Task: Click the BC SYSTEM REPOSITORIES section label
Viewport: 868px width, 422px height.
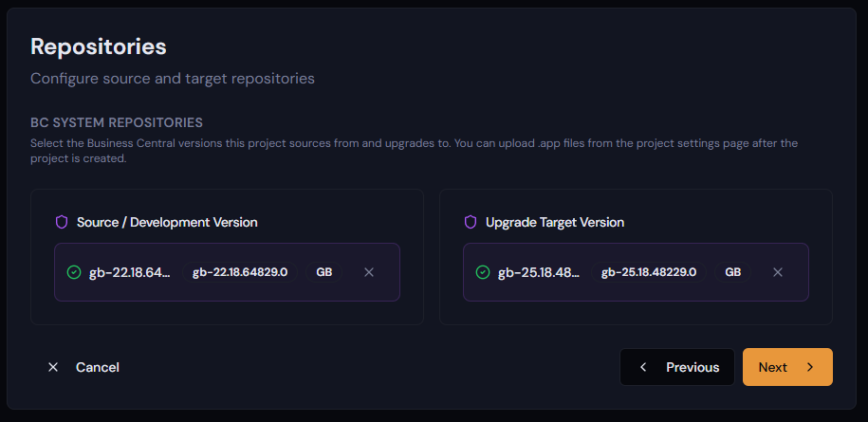Action: coord(117,122)
